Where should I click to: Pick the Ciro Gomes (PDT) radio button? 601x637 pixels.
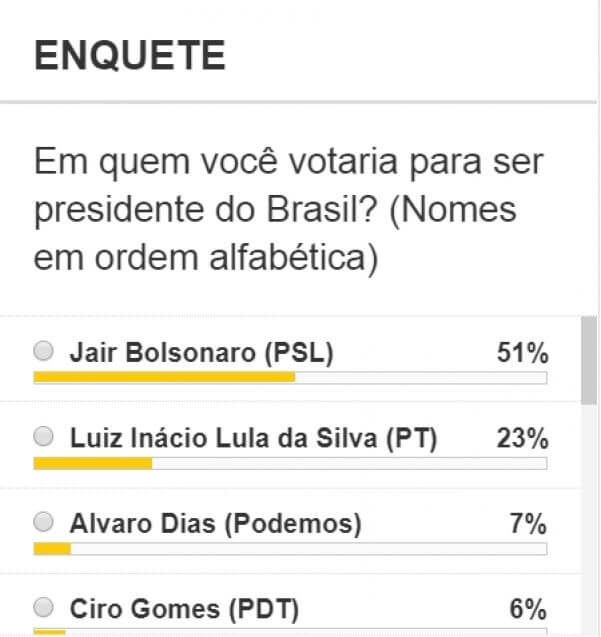[43, 608]
